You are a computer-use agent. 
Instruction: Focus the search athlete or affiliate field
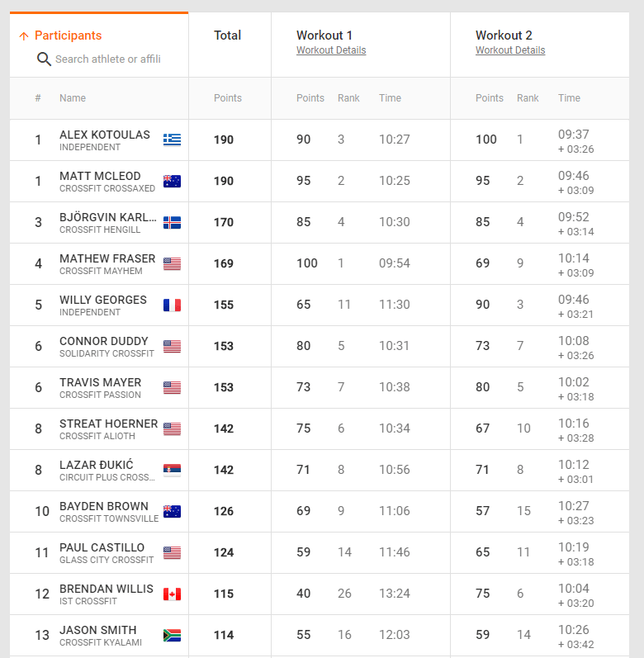[107, 59]
